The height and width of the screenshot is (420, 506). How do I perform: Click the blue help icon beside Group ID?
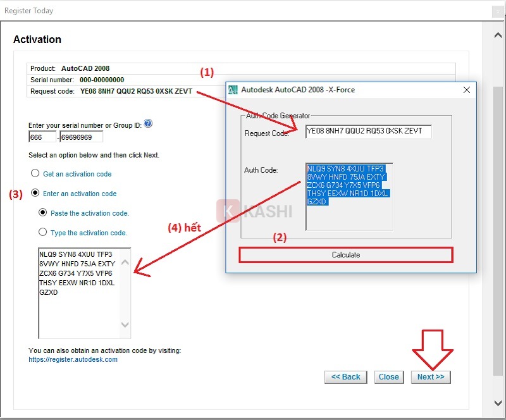coord(148,124)
